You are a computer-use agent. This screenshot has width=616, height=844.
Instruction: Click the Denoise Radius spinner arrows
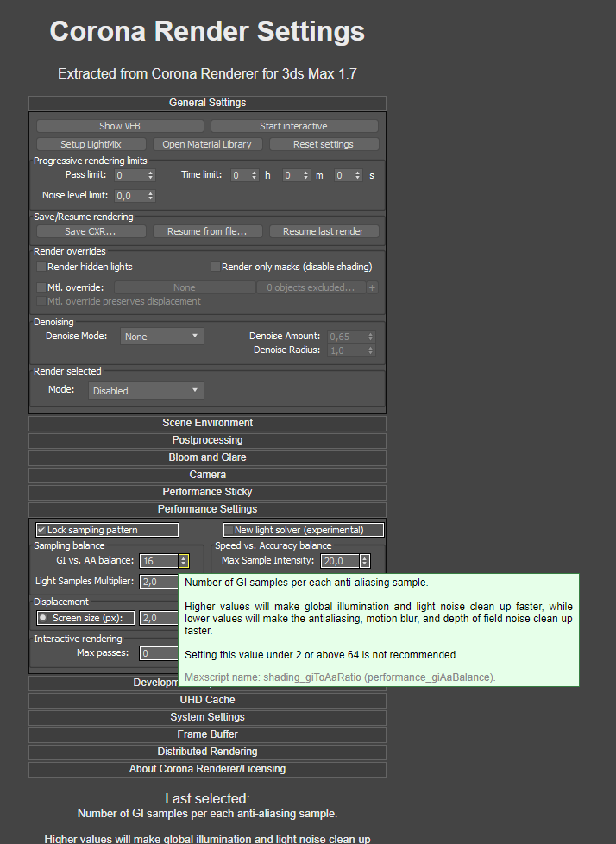pyautogui.click(x=370, y=350)
